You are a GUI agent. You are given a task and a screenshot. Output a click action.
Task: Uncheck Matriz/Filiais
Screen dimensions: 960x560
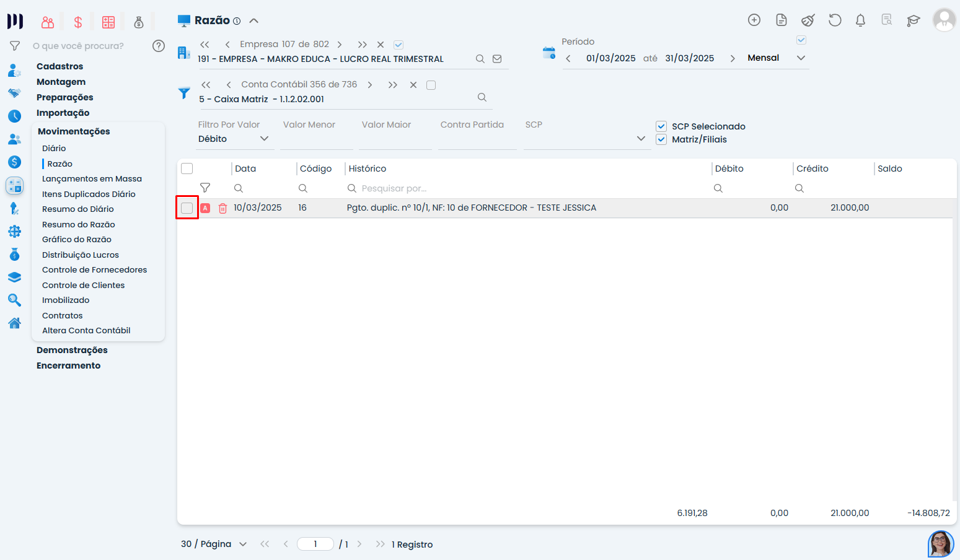pos(661,139)
